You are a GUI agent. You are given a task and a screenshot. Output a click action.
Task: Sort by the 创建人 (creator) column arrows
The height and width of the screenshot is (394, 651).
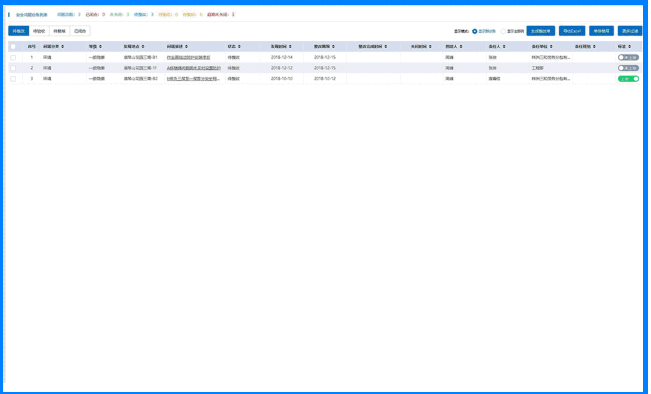click(461, 46)
